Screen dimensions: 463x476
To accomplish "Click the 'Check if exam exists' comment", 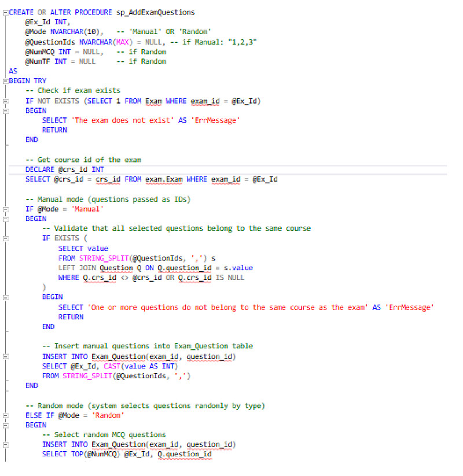I will click(x=73, y=90).
